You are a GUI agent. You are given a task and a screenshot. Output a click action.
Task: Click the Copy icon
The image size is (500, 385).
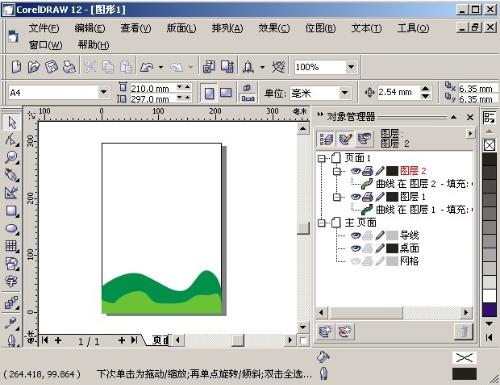(x=108, y=67)
